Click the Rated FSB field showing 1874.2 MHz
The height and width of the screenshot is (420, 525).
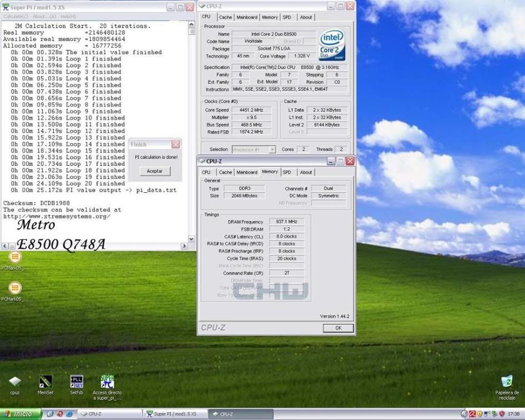click(252, 132)
